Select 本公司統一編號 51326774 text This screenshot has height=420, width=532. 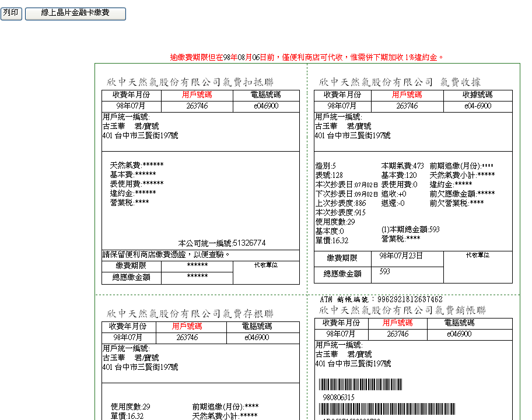[222, 243]
